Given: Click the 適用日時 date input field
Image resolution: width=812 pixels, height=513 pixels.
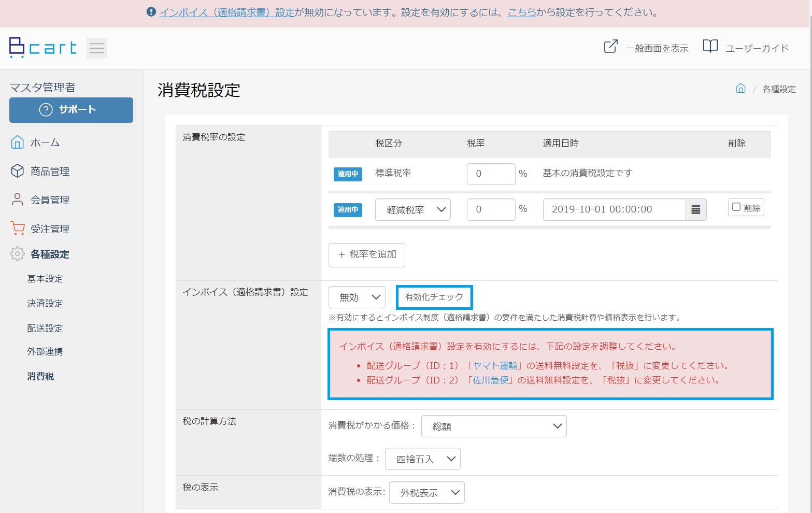Looking at the screenshot, I should click(x=614, y=209).
